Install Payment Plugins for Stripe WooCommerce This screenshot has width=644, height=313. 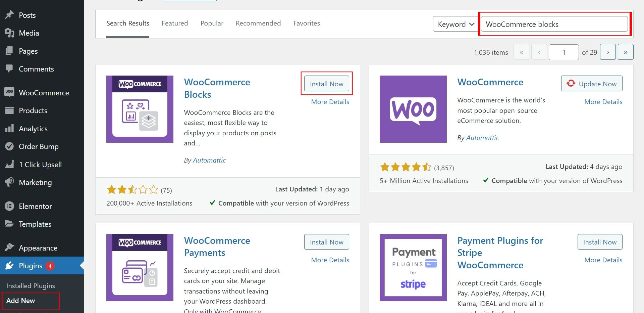coord(600,242)
